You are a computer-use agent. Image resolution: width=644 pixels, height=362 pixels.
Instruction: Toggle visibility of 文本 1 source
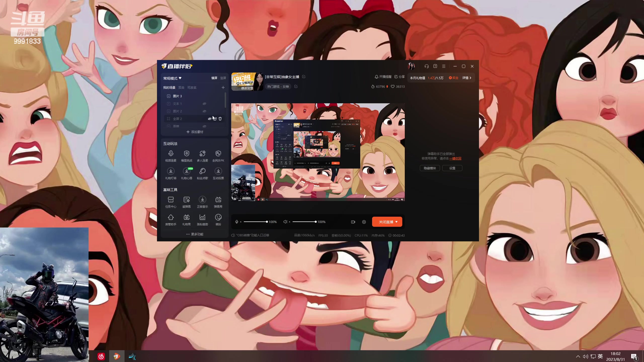[204, 104]
